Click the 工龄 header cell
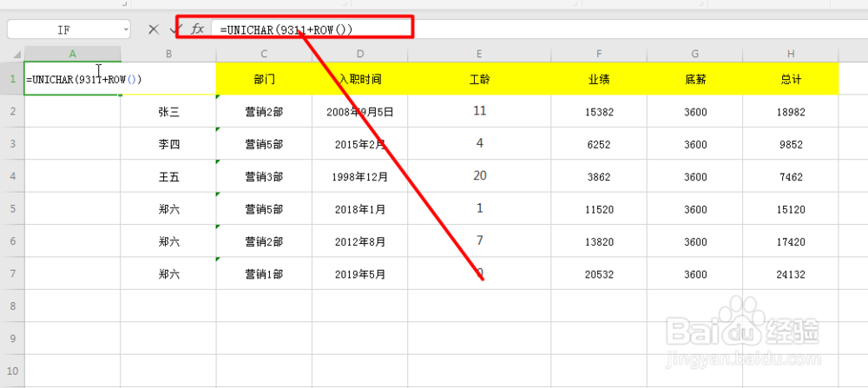868x388 pixels. coord(479,79)
